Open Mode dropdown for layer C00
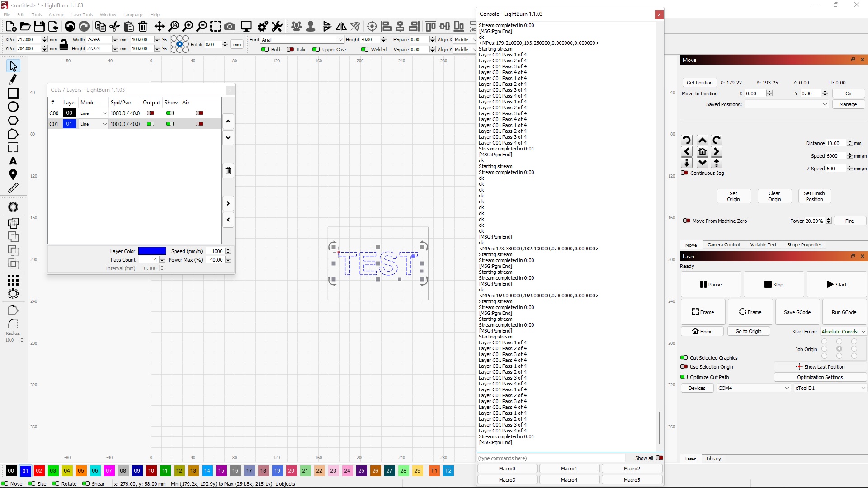 (94, 113)
